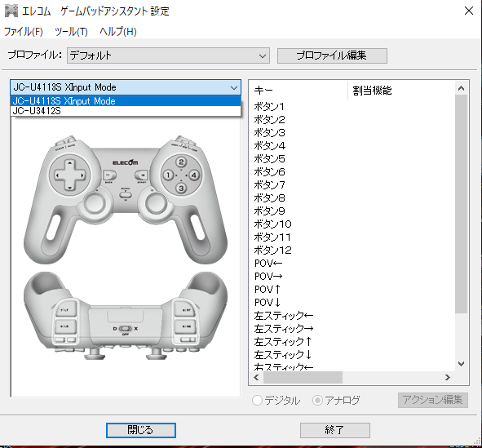Click the 閉じる button
The image size is (482, 448).
click(x=141, y=430)
